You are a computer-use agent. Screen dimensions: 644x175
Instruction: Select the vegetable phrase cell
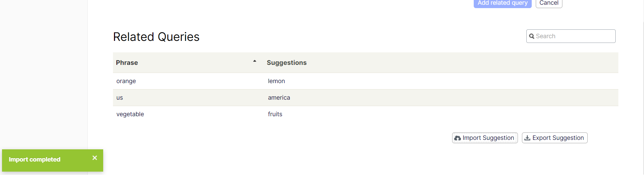130,114
